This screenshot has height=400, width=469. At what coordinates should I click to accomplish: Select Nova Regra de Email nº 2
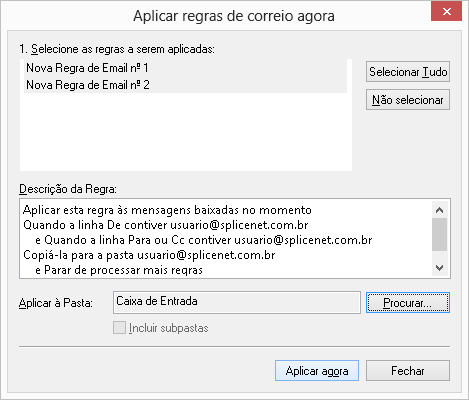click(185, 85)
